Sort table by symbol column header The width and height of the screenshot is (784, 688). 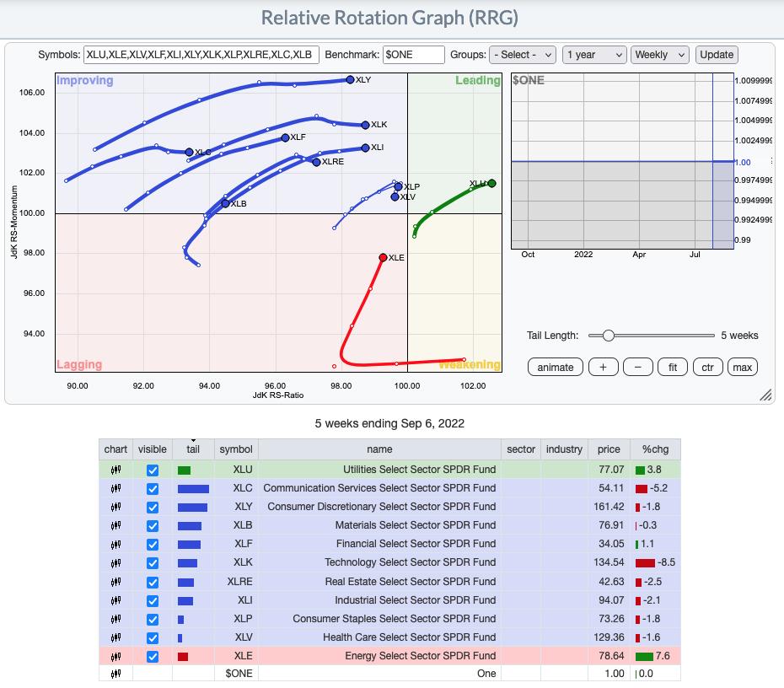pos(236,449)
